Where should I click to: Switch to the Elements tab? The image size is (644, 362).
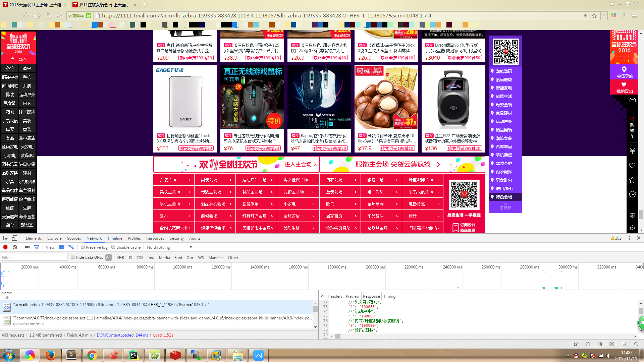(34, 238)
